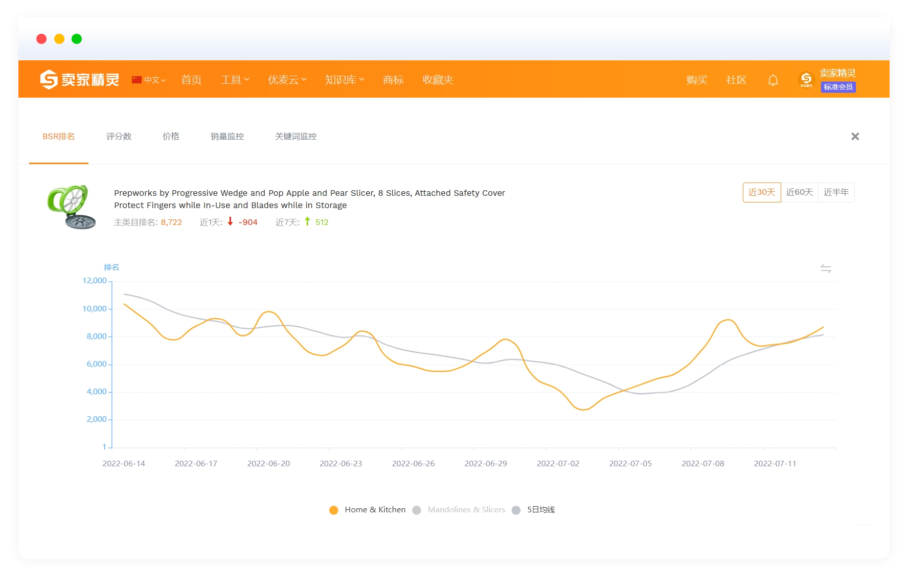Click the yellow window minimize dot

[x=59, y=39]
